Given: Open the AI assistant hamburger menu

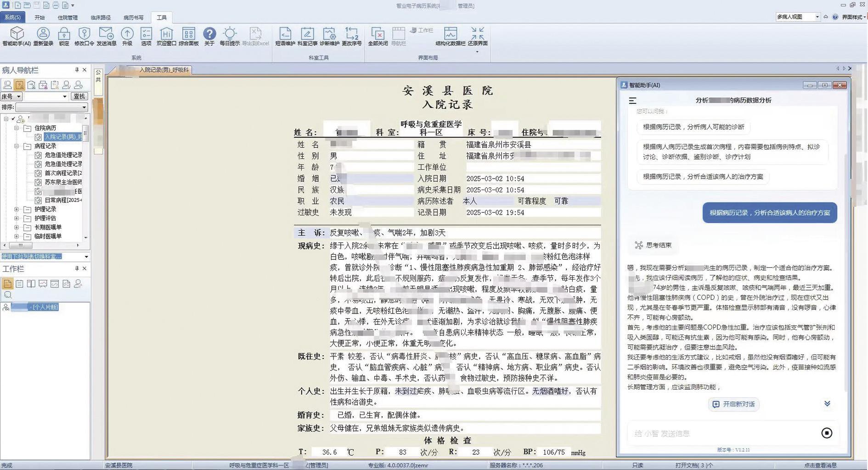Looking at the screenshot, I should (x=632, y=101).
